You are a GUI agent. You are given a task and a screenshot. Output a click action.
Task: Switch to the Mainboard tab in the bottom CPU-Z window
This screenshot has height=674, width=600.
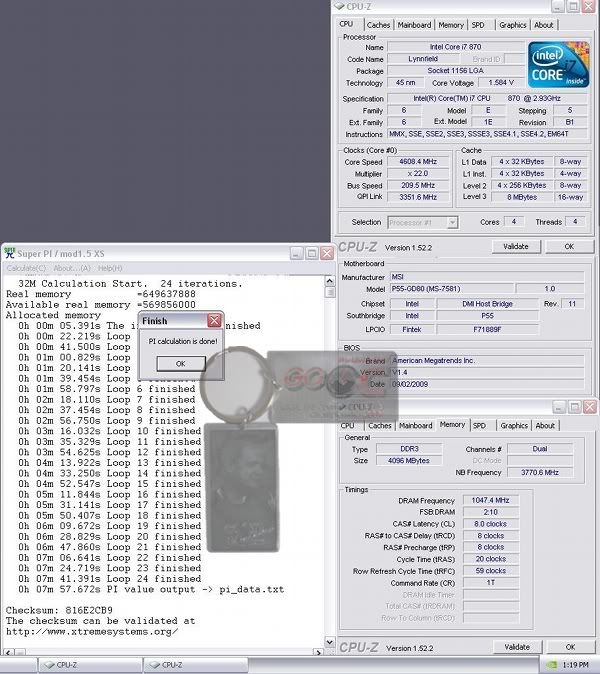[x=416, y=426]
